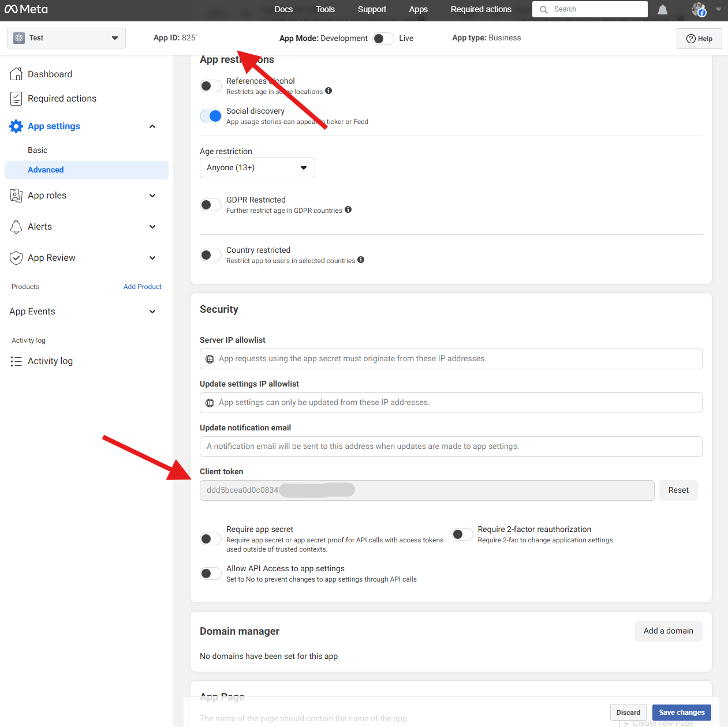Click the Save changes button

682,713
